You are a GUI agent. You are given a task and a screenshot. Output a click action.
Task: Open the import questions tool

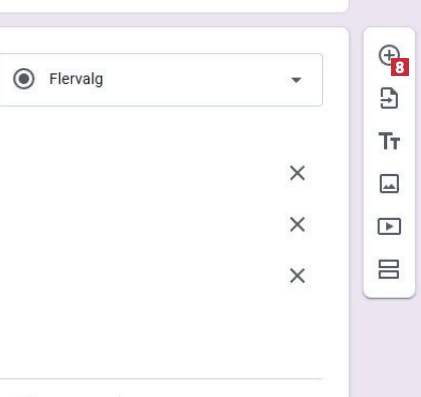[x=389, y=98]
